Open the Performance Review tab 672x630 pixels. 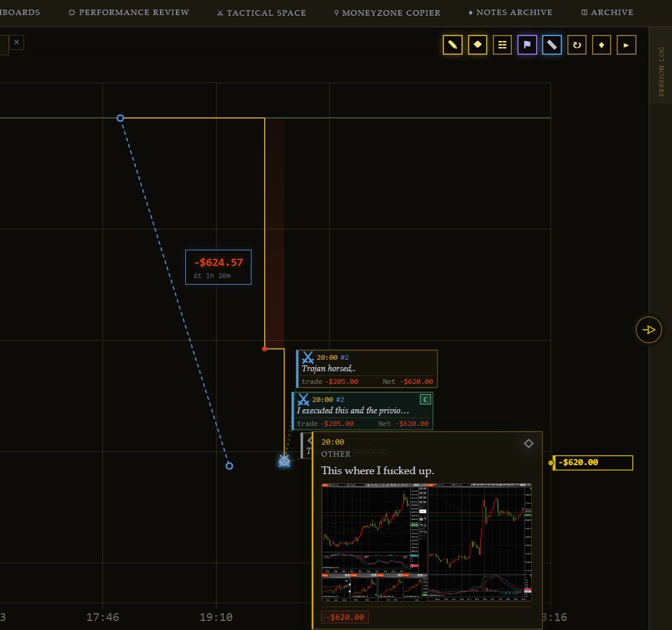point(129,13)
